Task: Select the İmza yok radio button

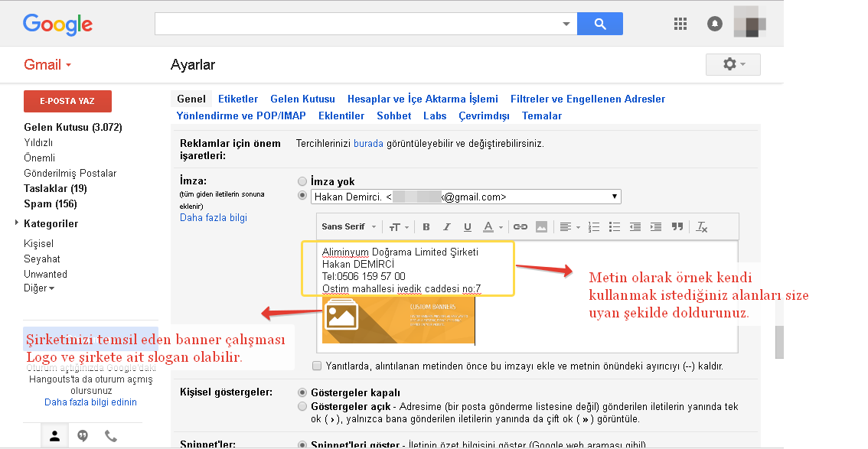Action: [x=302, y=181]
